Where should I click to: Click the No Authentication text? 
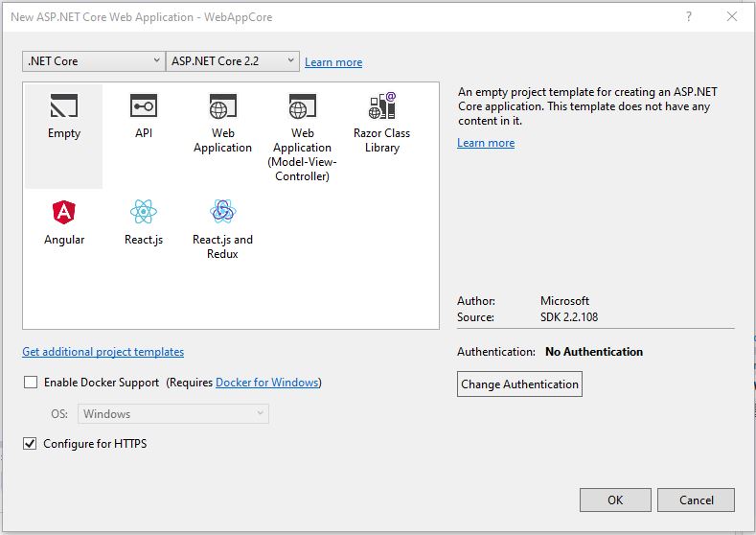tap(593, 352)
